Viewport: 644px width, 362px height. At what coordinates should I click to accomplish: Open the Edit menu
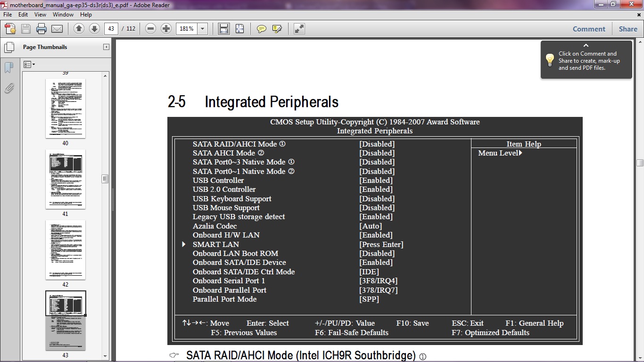coord(23,15)
